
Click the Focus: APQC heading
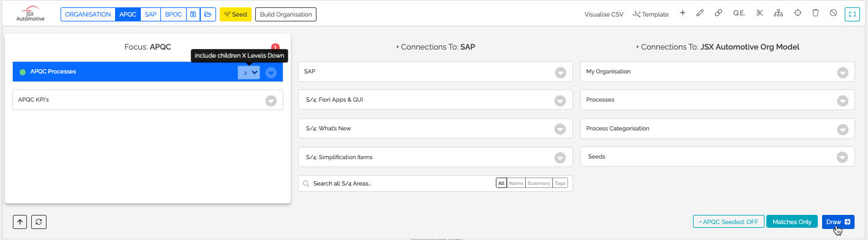(x=148, y=47)
